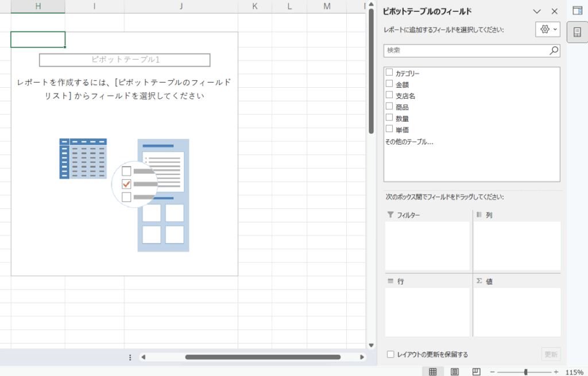Enable レイアウトの更新を保留する checkbox
This screenshot has width=588, height=376.
tap(390, 354)
